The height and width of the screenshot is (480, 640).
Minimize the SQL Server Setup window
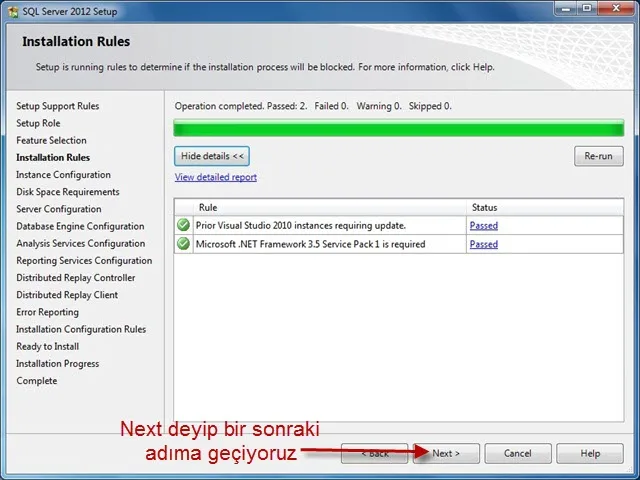566,8
